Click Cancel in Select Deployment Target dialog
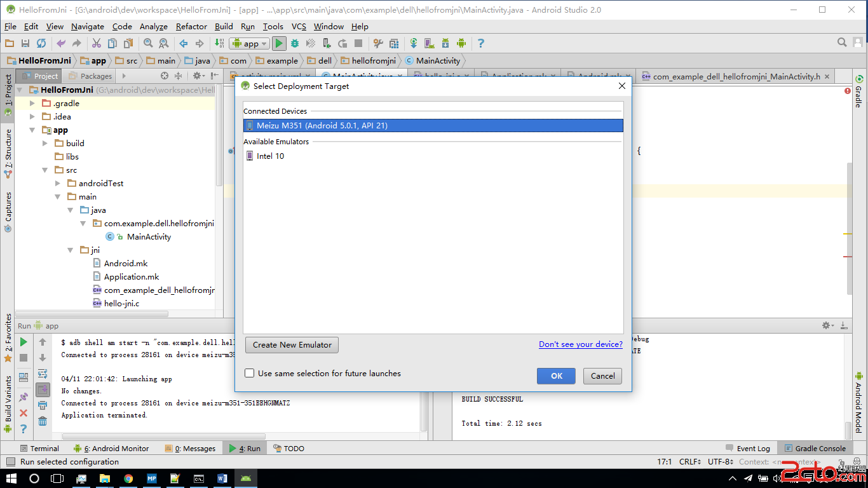This screenshot has height=488, width=868. click(602, 376)
